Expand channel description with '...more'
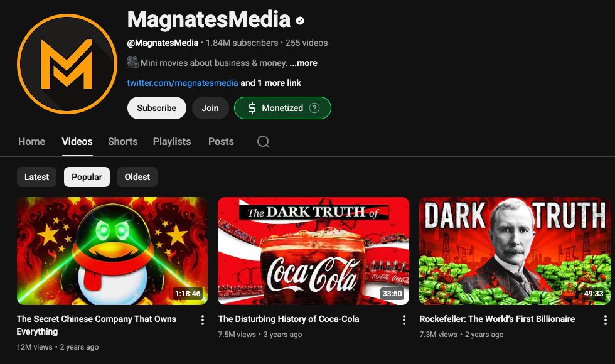Viewport: 615px width, 364px height. [303, 63]
